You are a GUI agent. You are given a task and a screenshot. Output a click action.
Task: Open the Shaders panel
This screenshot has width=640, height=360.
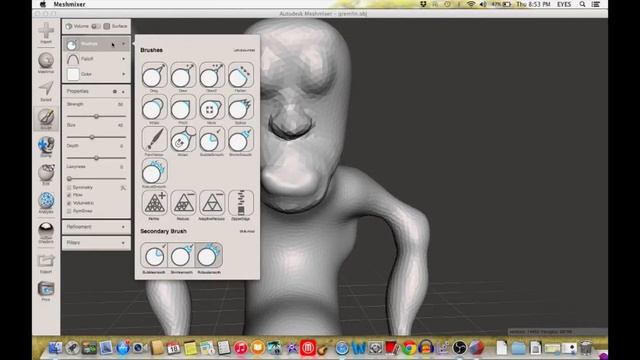coord(46,232)
